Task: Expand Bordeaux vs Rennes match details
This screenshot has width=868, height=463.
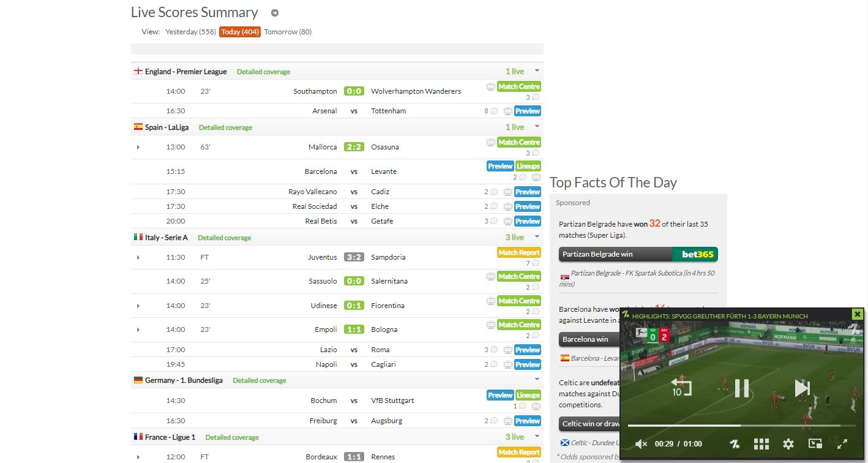Action: tap(138, 457)
